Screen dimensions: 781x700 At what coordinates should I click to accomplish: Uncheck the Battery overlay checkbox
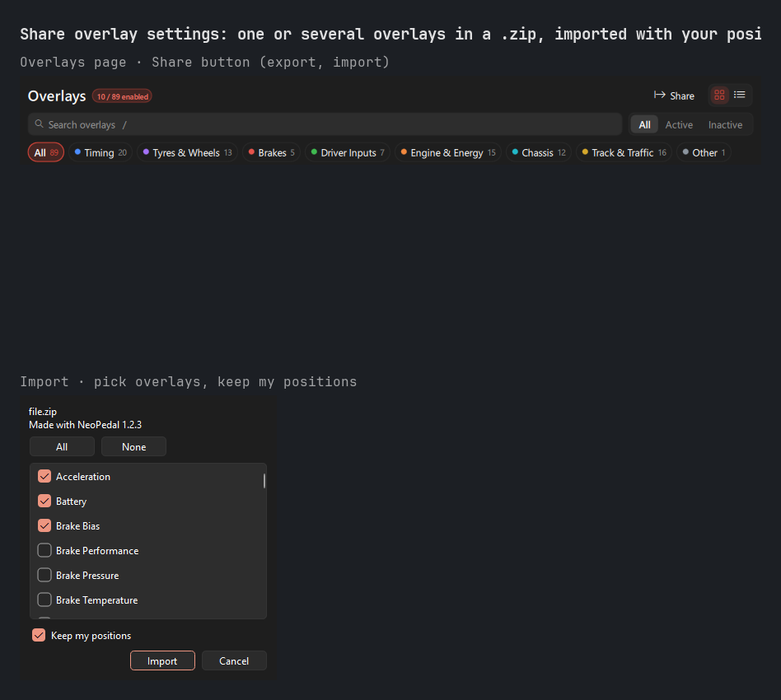click(x=44, y=501)
